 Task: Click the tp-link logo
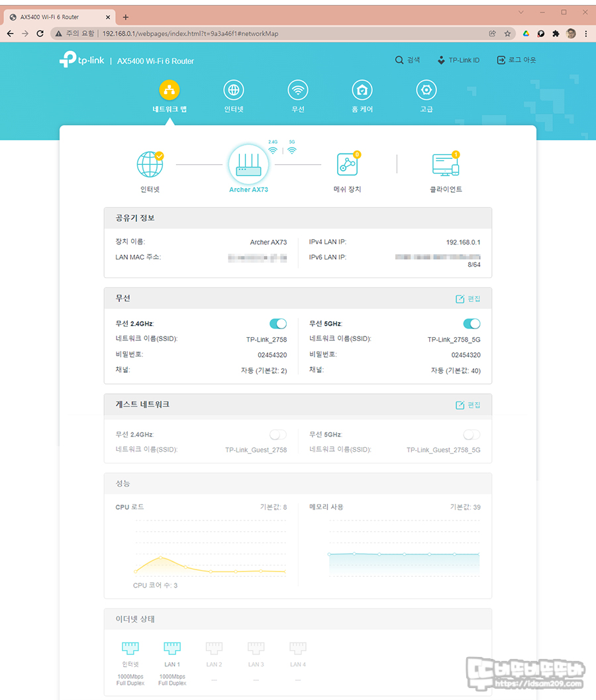(x=82, y=60)
